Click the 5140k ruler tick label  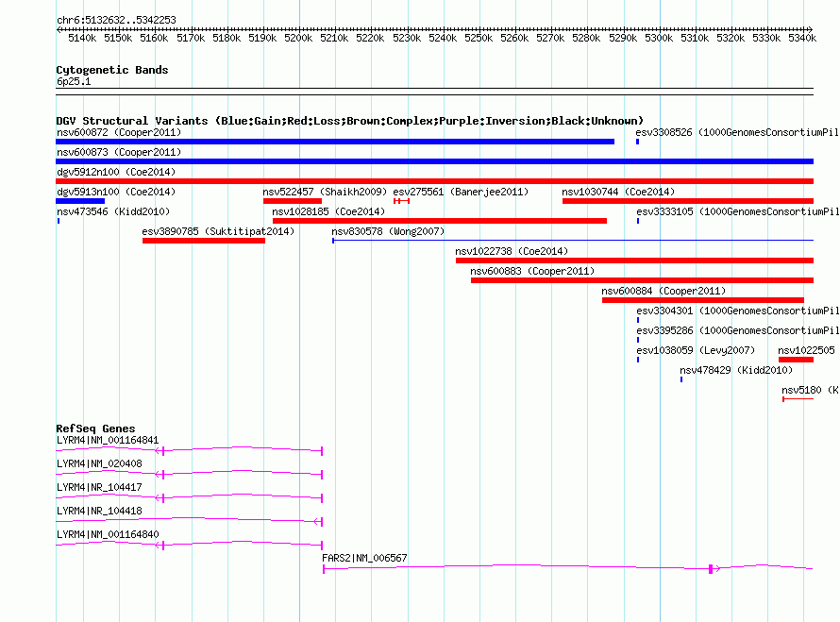82,38
